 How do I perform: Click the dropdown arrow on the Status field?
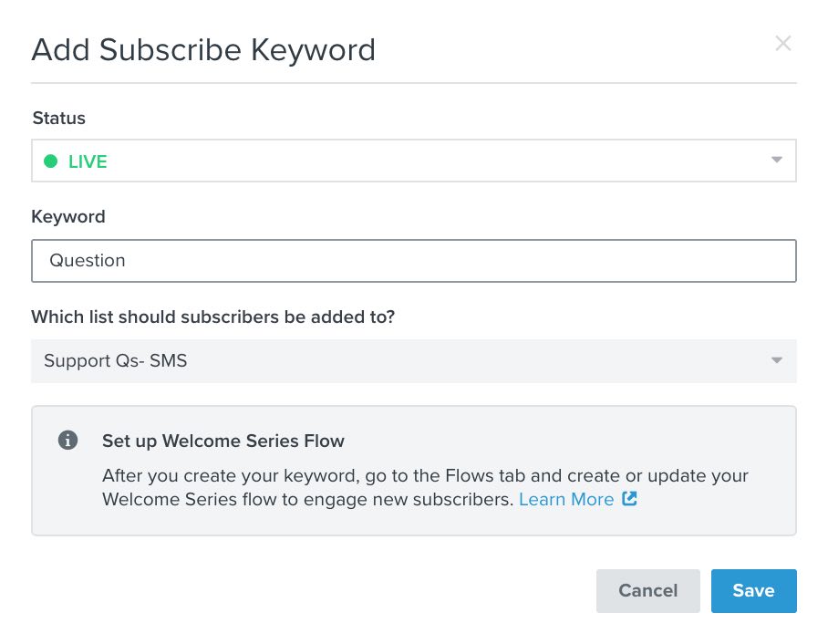point(777,160)
